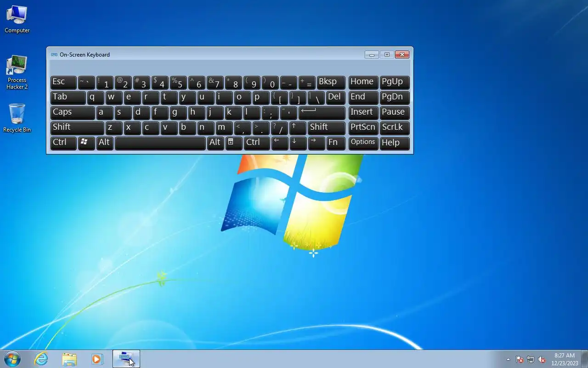Click the m key

click(224, 128)
